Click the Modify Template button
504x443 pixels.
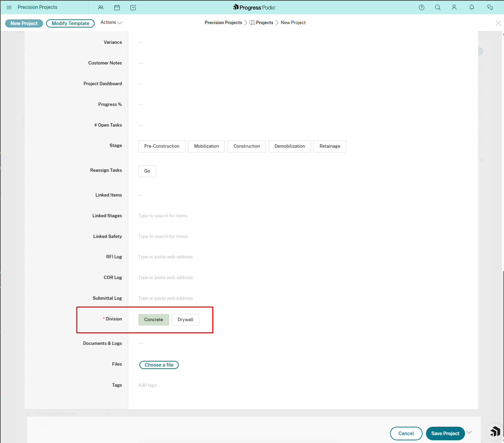pos(70,23)
